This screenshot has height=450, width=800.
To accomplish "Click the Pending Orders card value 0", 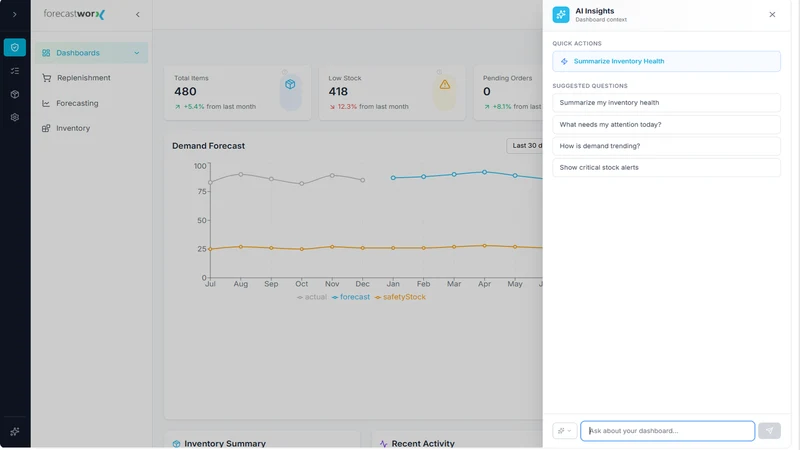I will click(x=487, y=91).
